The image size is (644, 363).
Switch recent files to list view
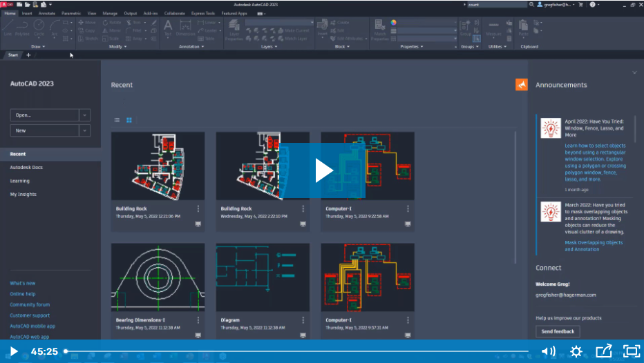point(117,120)
